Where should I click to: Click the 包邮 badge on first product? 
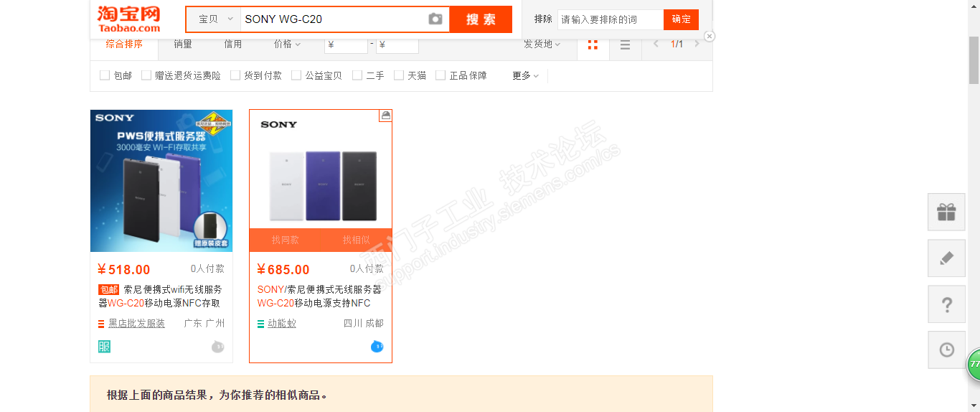108,289
